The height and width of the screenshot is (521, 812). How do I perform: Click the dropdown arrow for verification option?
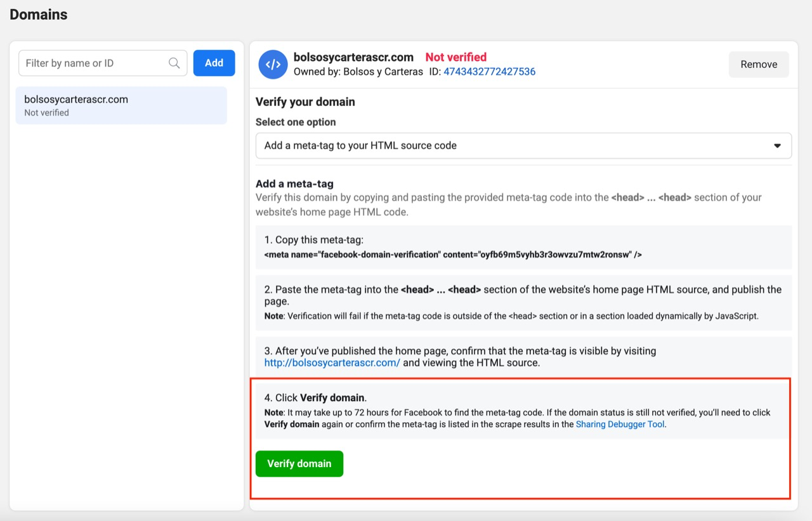777,145
